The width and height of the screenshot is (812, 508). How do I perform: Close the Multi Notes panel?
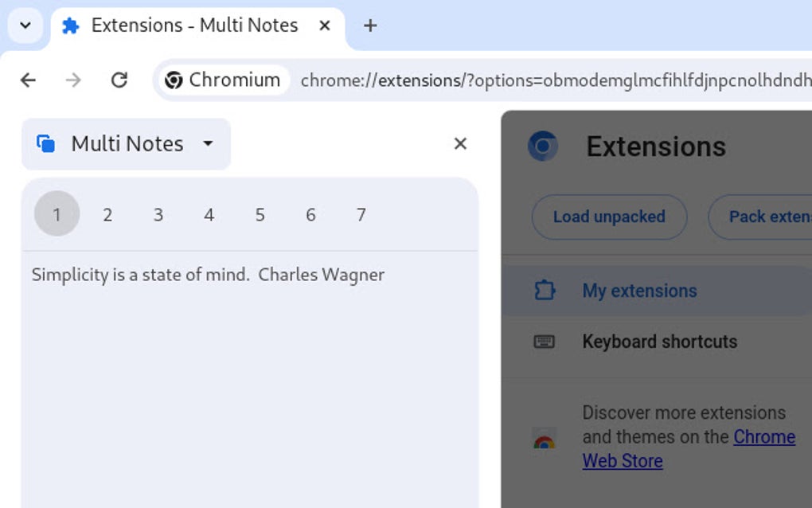(x=460, y=143)
